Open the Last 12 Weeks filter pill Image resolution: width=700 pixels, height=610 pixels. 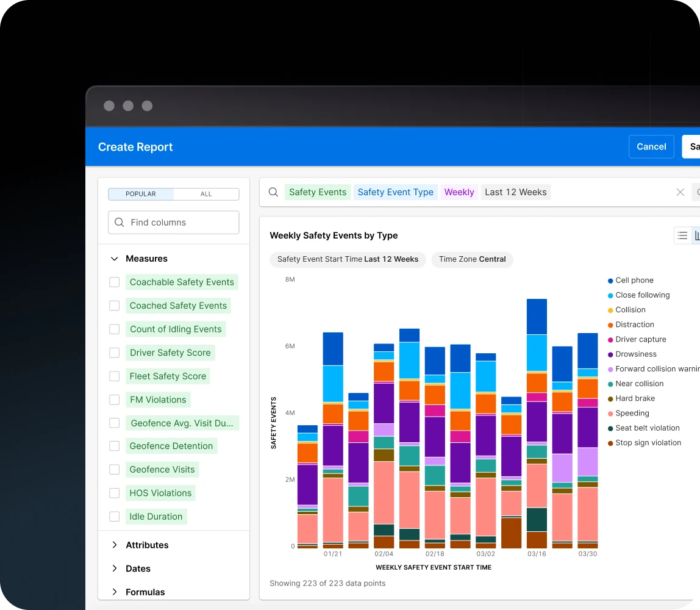tap(515, 192)
